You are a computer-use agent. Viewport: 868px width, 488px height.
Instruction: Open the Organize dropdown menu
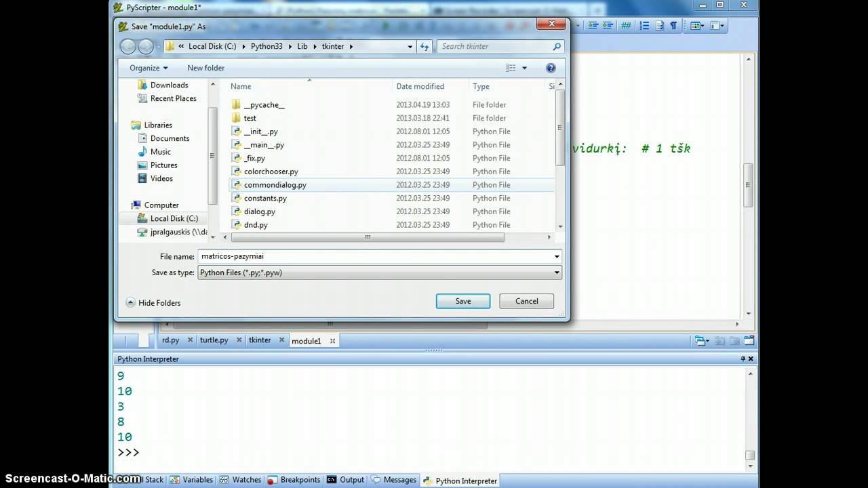coord(149,68)
